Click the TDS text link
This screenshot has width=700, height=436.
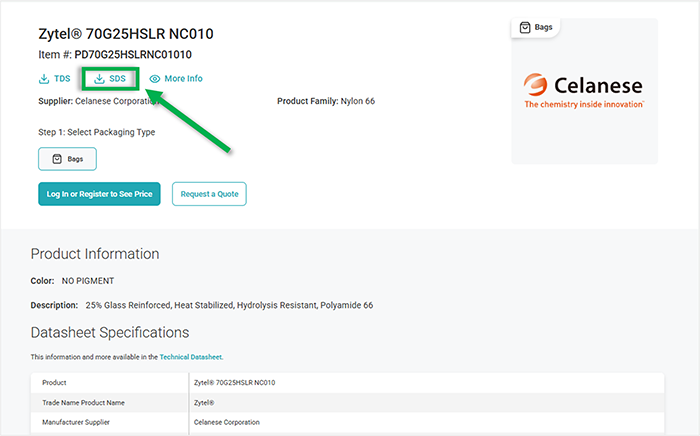pyautogui.click(x=62, y=79)
